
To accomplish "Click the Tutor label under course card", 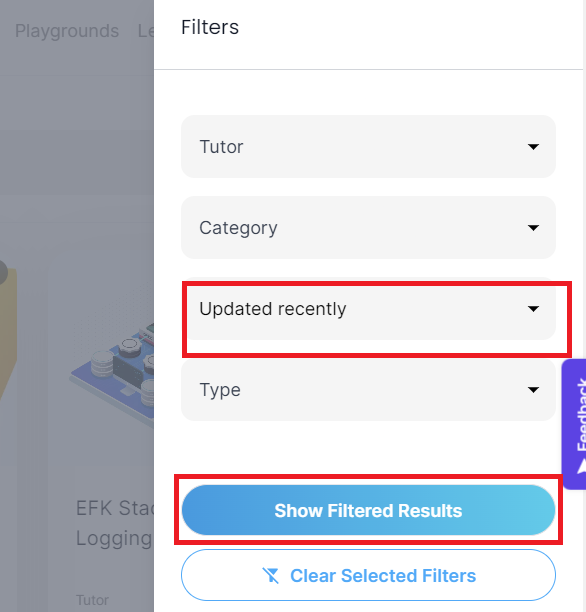I will (x=92, y=600).
